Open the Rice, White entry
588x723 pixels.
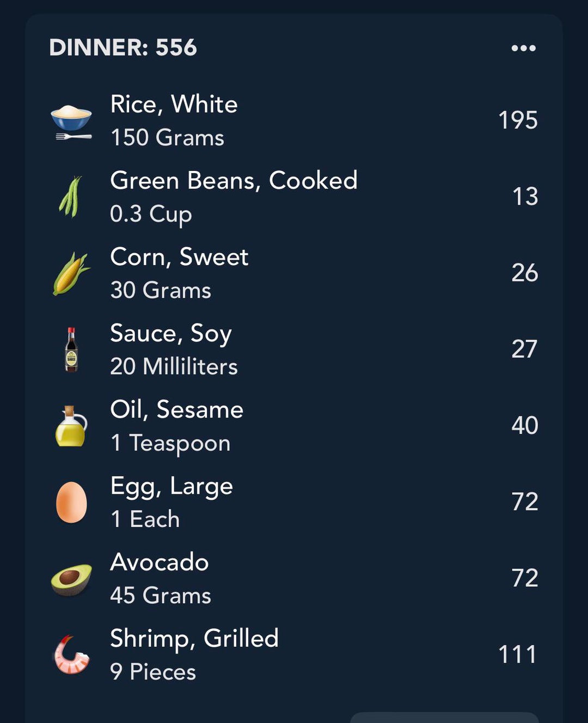pyautogui.click(x=174, y=105)
